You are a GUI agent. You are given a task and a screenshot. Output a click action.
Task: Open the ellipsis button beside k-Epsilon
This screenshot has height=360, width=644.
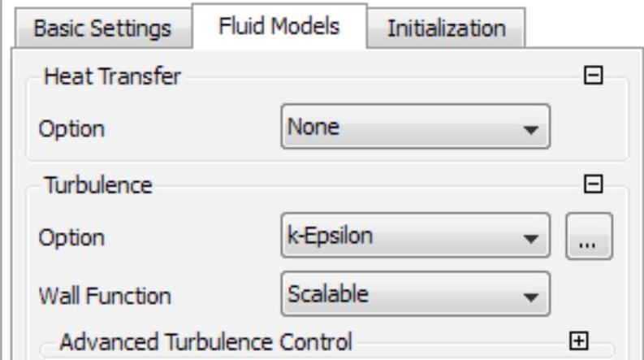[x=589, y=236]
